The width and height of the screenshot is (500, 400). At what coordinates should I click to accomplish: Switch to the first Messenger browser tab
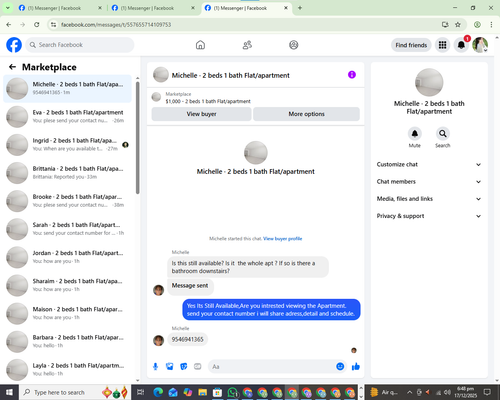[x=60, y=8]
